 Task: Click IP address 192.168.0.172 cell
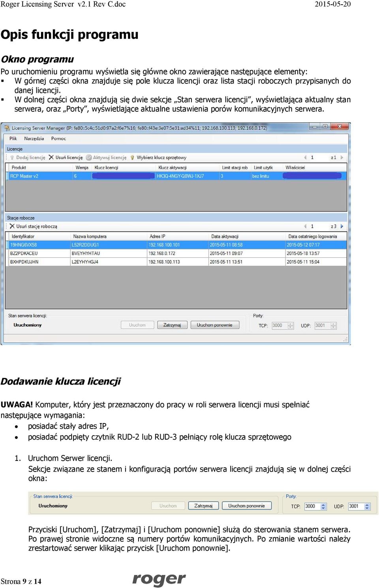click(178, 253)
